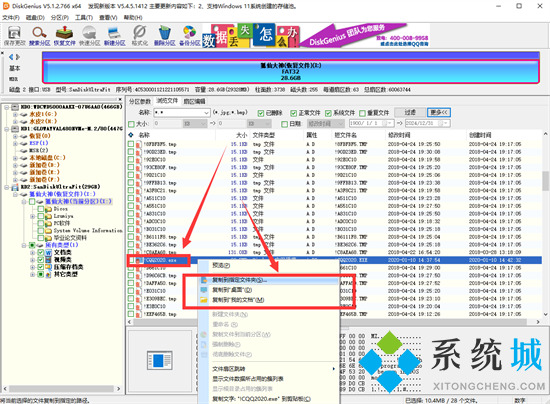The width and height of the screenshot is (550, 404).
Task: Click the select-all icon in list header
Action: click(x=131, y=135)
